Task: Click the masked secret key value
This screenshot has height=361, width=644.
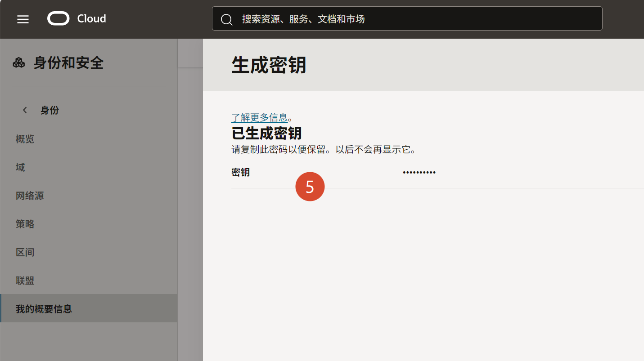Action: point(419,172)
